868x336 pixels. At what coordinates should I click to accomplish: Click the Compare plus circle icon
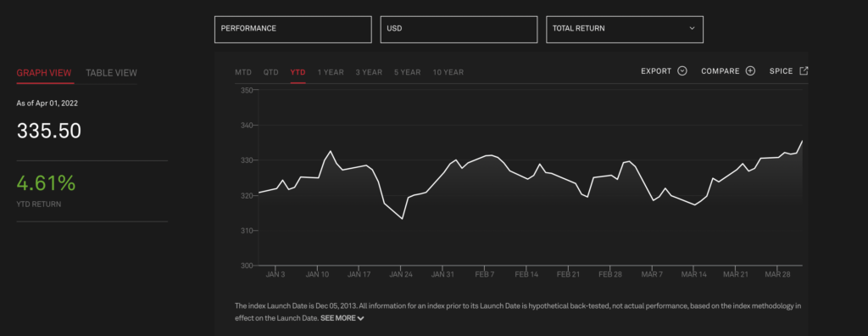tap(750, 71)
